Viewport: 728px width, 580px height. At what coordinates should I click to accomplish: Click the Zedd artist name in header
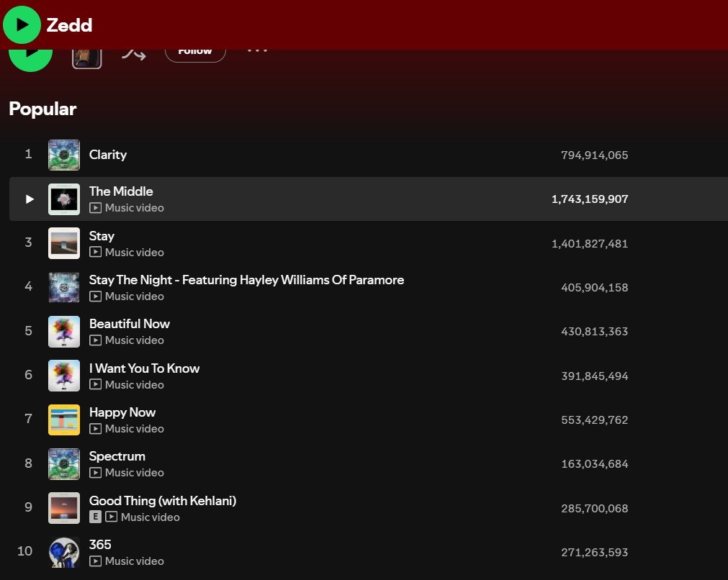(69, 25)
